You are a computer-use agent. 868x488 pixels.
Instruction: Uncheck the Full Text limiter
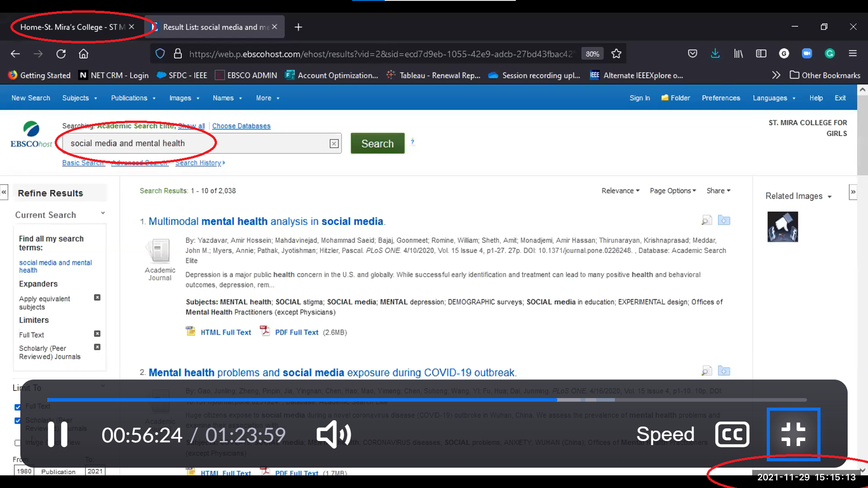(x=18, y=407)
